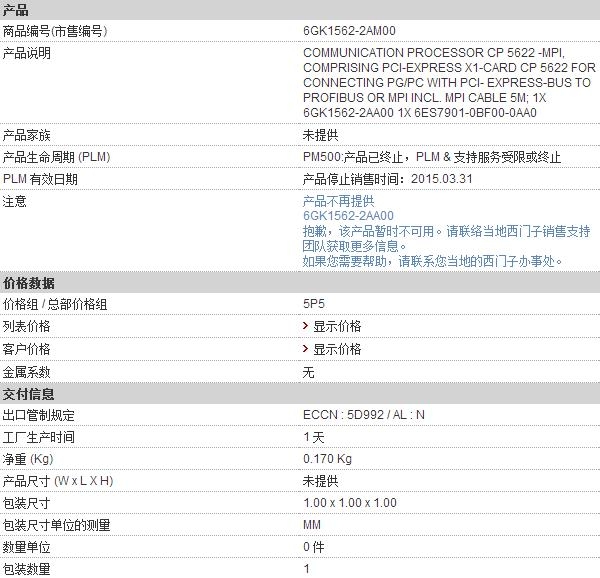This screenshot has height=578, width=600.
Task: Select the 包装尺寸单位的测量 label
Action: (x=57, y=525)
